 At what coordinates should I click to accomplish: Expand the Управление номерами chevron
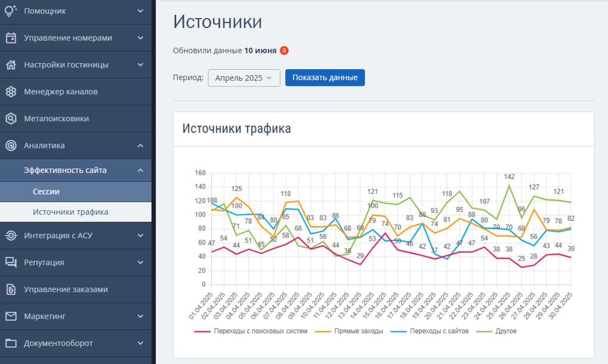pos(140,38)
